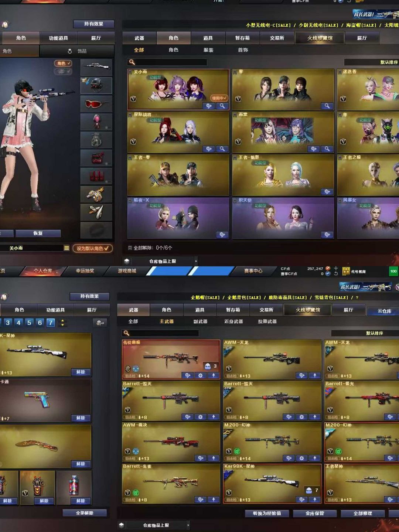This screenshot has height=532, width=399.
Task: Expand the lower 仓库物品上限 arrow
Action: [188, 525]
